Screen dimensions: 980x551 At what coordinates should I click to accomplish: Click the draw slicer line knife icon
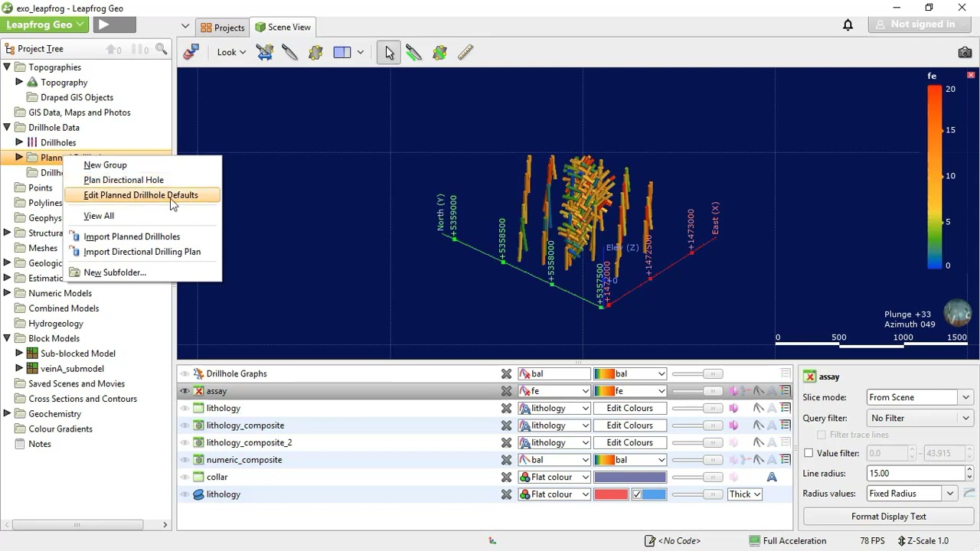(x=414, y=52)
